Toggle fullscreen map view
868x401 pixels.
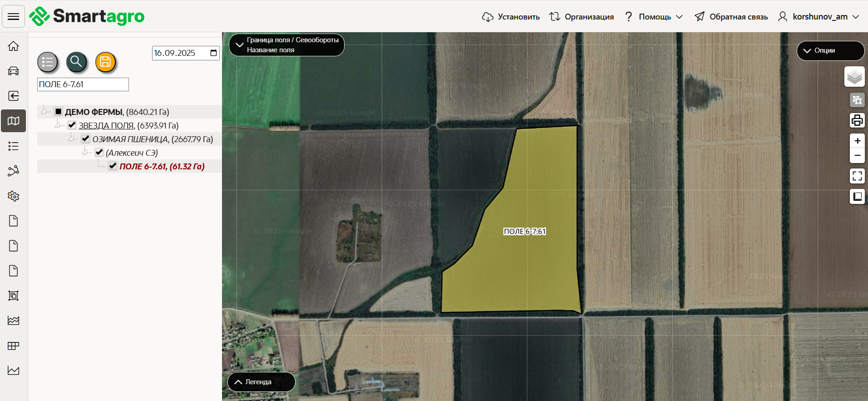tap(857, 176)
